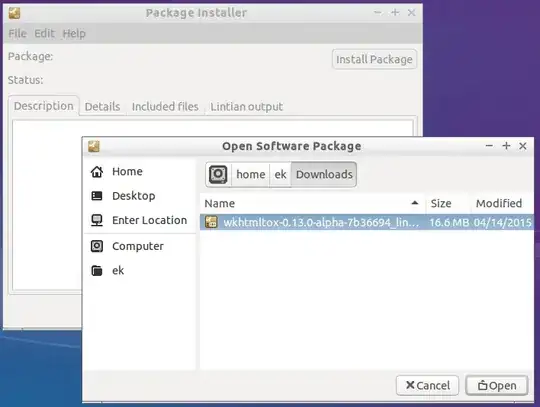Choose Enter Location in the sidebar
Screen dimensions: 540x407
point(139,220)
